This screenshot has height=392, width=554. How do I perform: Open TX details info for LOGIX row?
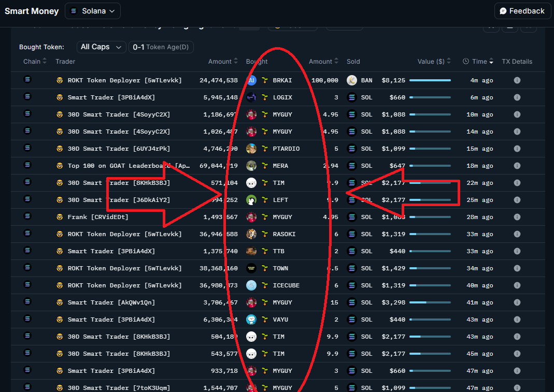click(517, 97)
